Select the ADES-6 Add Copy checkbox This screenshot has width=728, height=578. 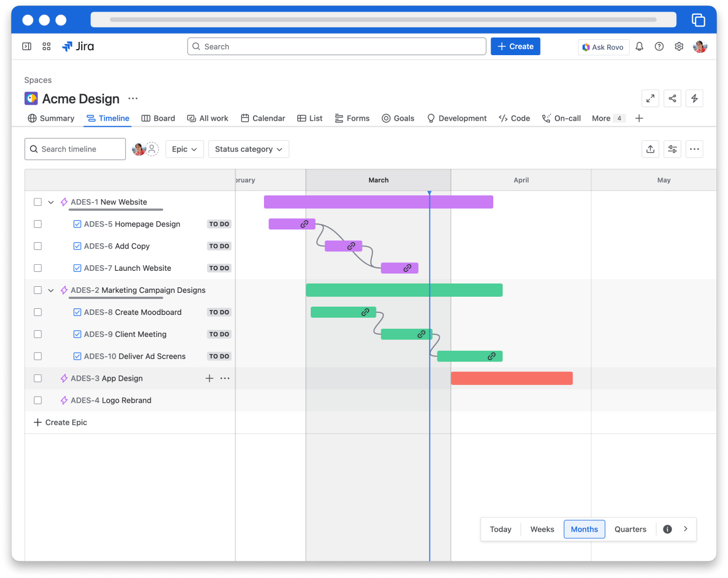(x=37, y=246)
